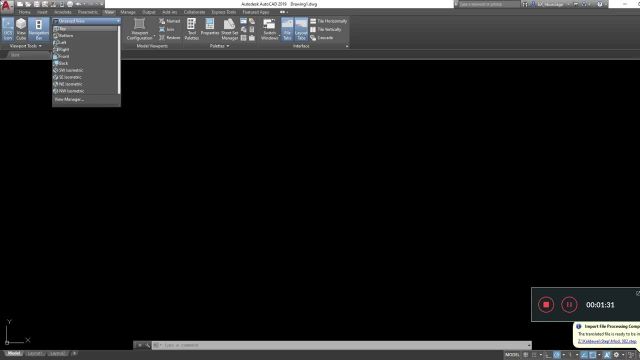Switch to the Insert ribbon tab
Viewport: 640px width, 360px height.
click(42, 12)
